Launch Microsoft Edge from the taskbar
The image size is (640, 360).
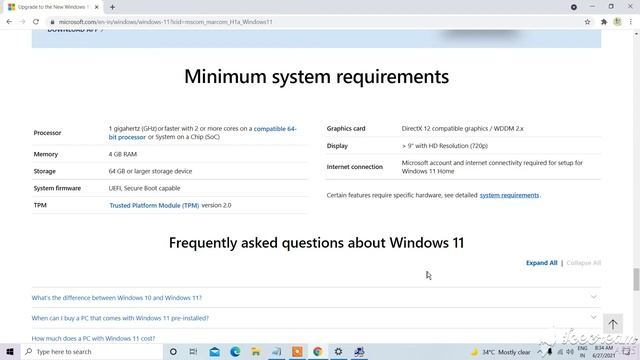(235, 351)
